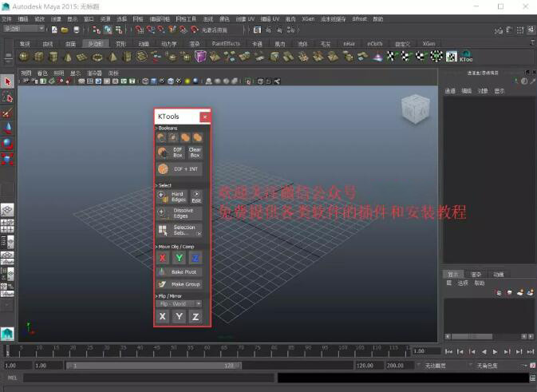
Task: Toggle snap to points magnet
Action: [161, 30]
